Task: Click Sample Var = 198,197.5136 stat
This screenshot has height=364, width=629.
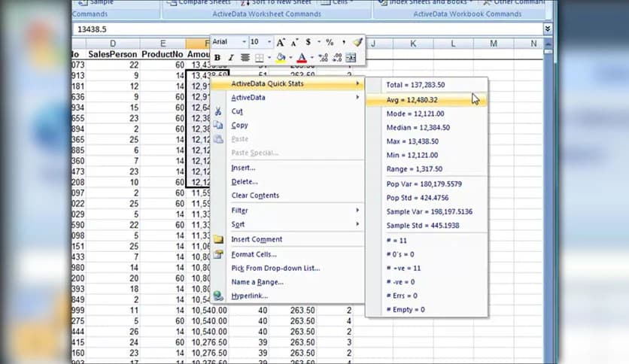Action: (427, 211)
